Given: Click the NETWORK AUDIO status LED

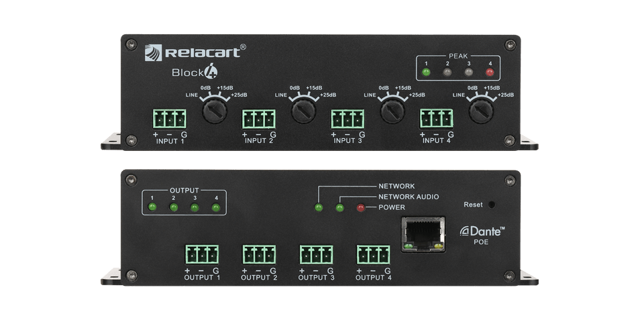Looking at the screenshot, I should click(339, 207).
